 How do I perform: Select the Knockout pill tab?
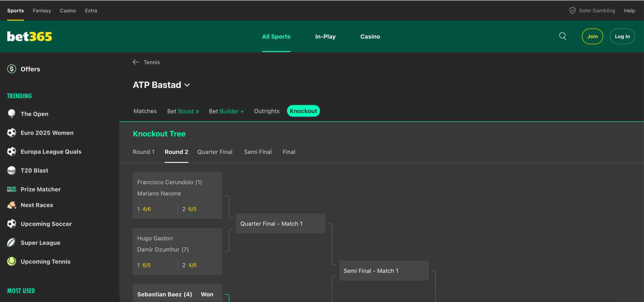coord(303,111)
